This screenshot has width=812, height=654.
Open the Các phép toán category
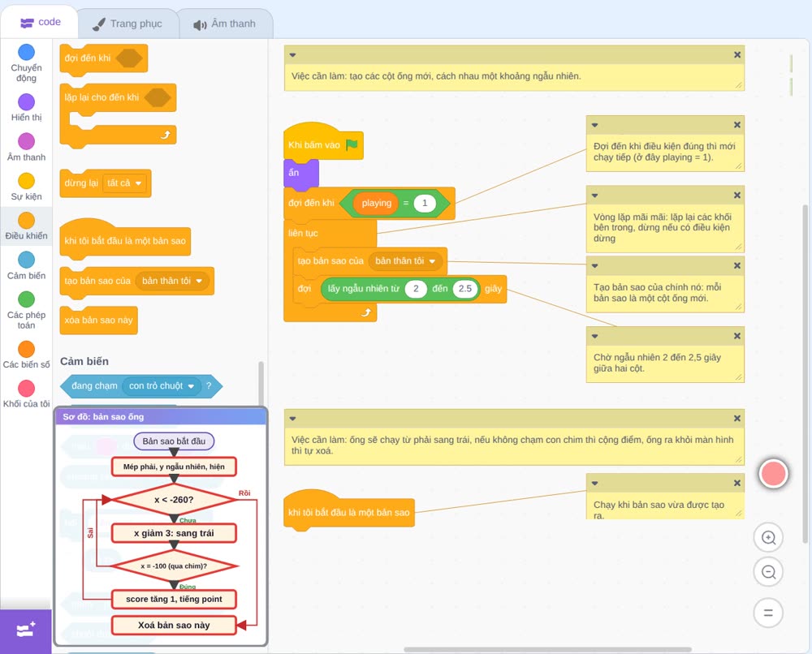coord(27,310)
